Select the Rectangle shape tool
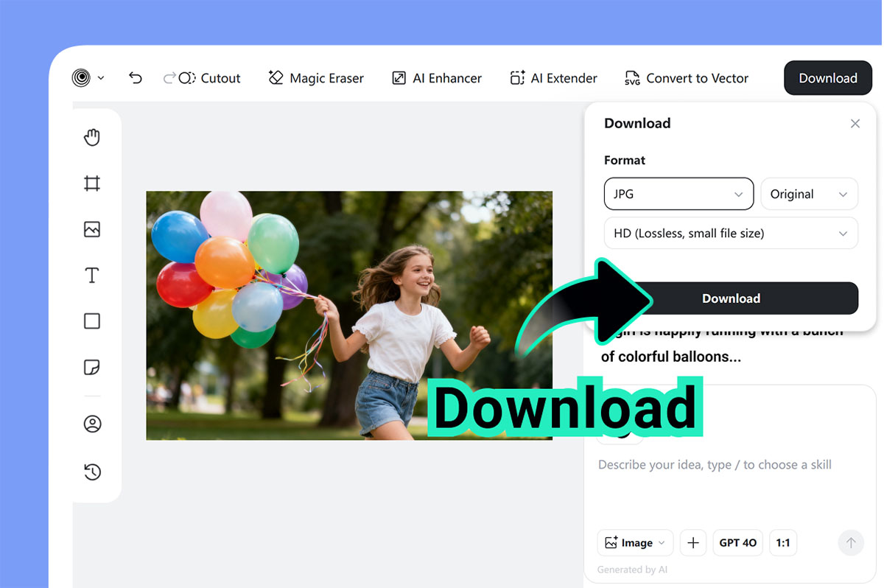 click(92, 321)
